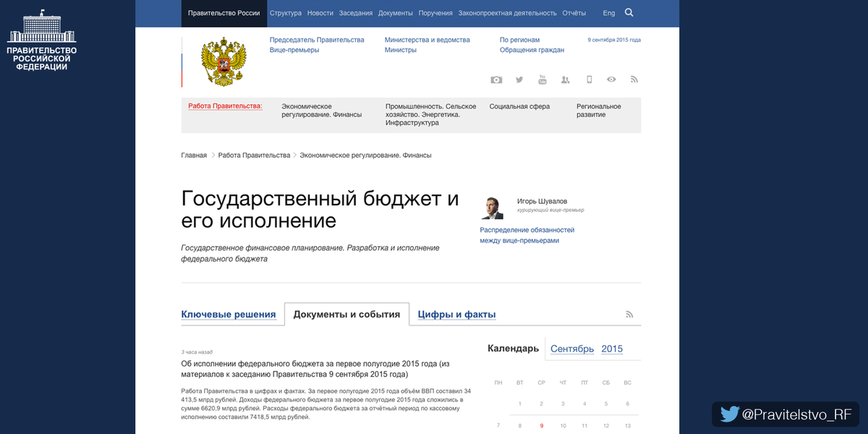The width and height of the screenshot is (868, 434).
Task: Switch to Цифры и факты tab
Action: point(457,315)
